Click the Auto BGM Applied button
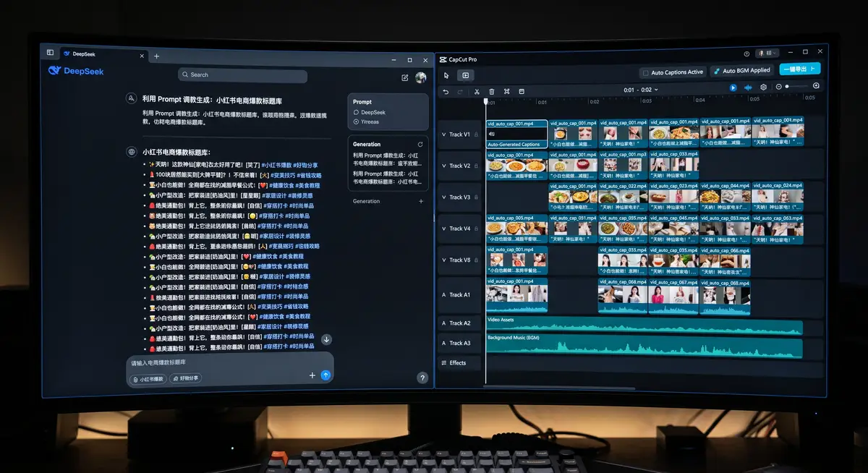This screenshot has height=473, width=868. tap(743, 71)
